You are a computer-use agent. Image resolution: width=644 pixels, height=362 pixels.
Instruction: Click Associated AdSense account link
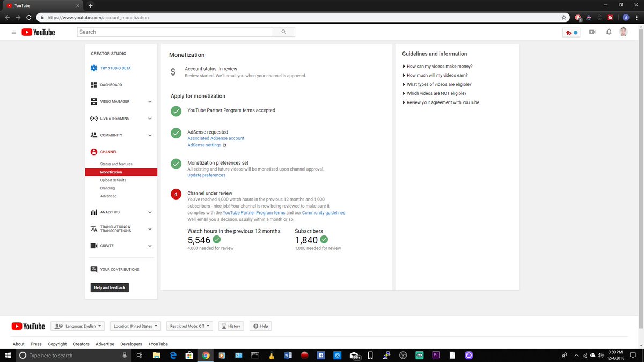coord(216,138)
